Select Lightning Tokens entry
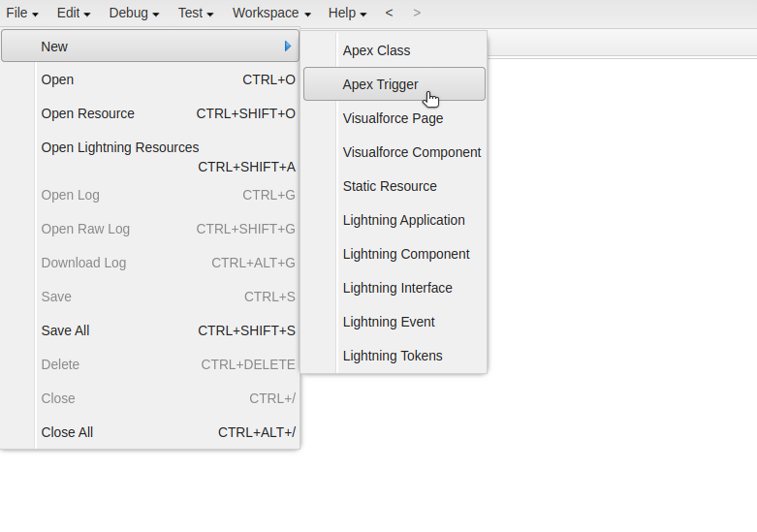 click(393, 356)
